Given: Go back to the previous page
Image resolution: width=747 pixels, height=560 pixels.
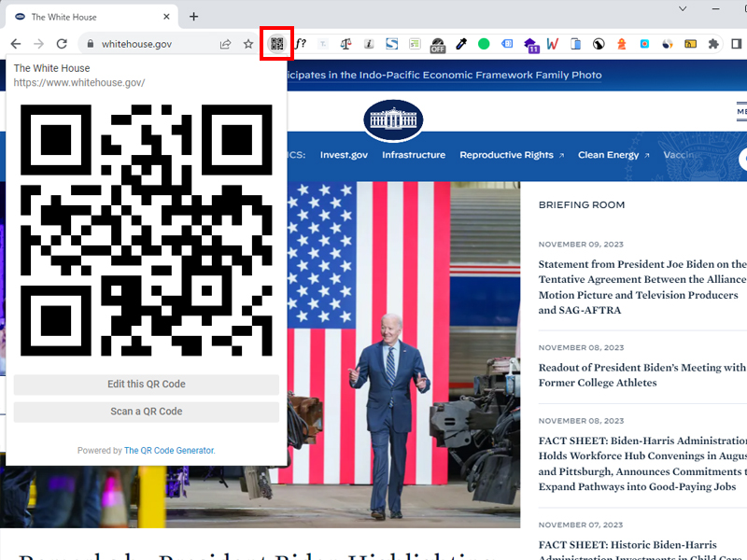Looking at the screenshot, I should [x=16, y=44].
